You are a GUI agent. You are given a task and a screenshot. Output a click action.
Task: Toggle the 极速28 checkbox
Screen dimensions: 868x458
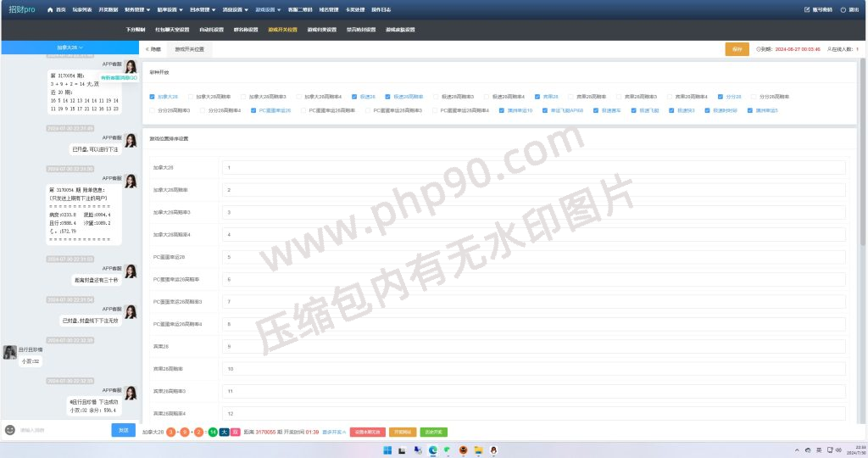pyautogui.click(x=354, y=97)
